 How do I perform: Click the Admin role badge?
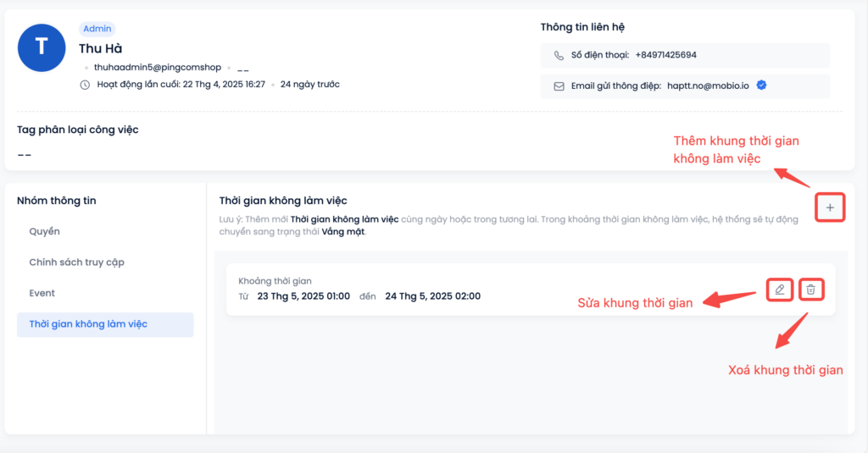97,29
